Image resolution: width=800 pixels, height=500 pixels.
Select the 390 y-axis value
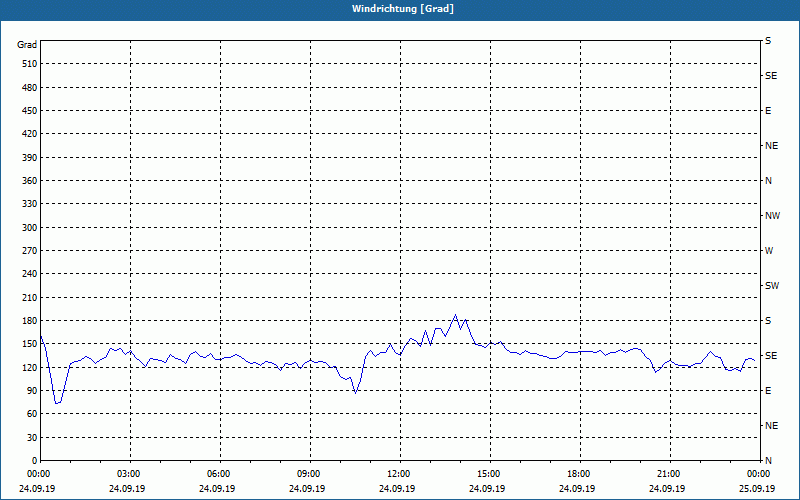[x=30, y=158]
